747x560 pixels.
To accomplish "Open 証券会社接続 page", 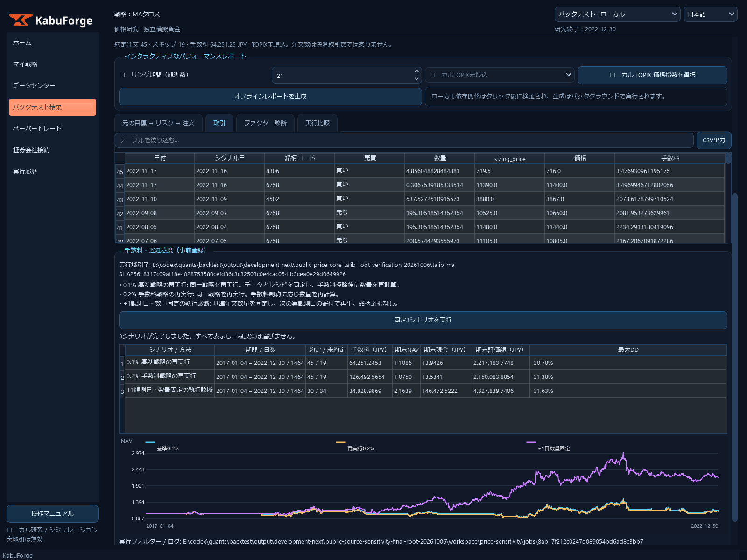I will coord(52,150).
